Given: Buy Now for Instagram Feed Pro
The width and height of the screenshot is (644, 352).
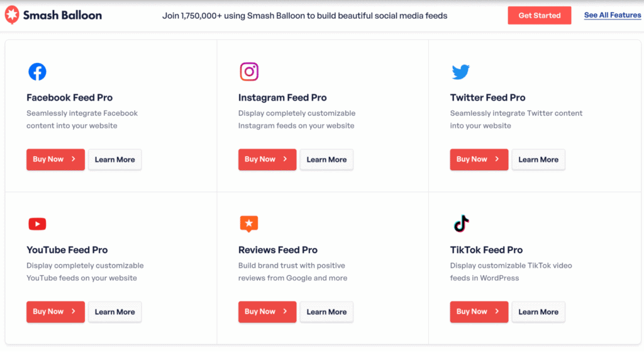Looking at the screenshot, I should click(267, 159).
